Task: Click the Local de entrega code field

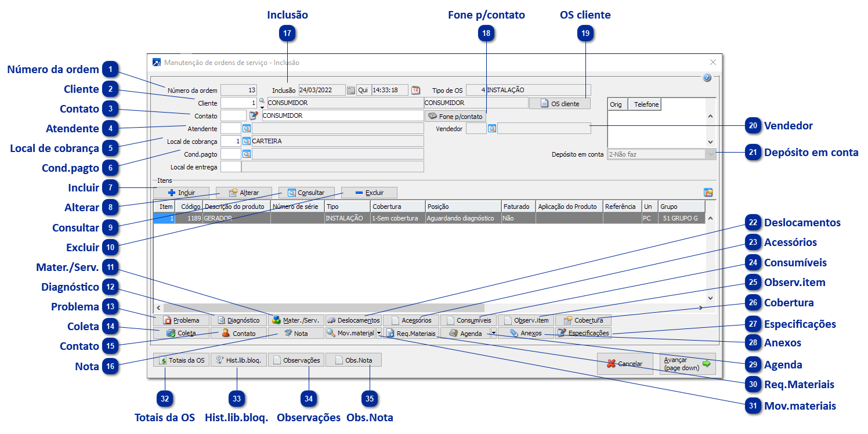Action: [x=231, y=167]
